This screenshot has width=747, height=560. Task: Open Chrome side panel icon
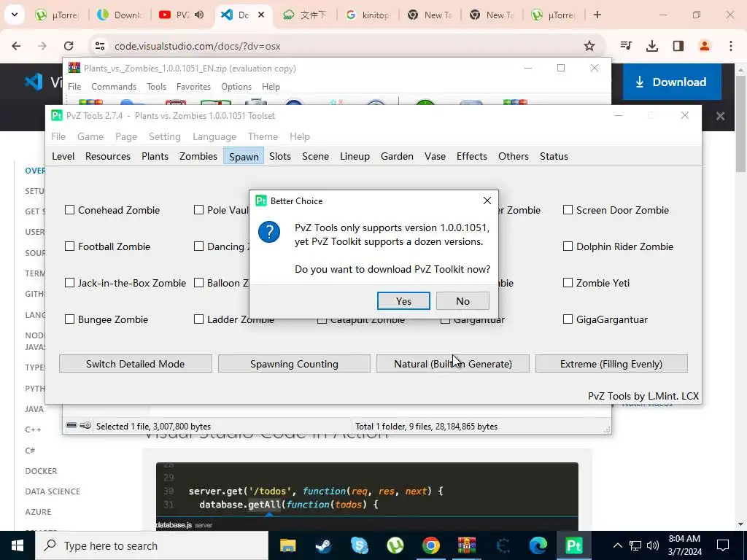point(678,46)
